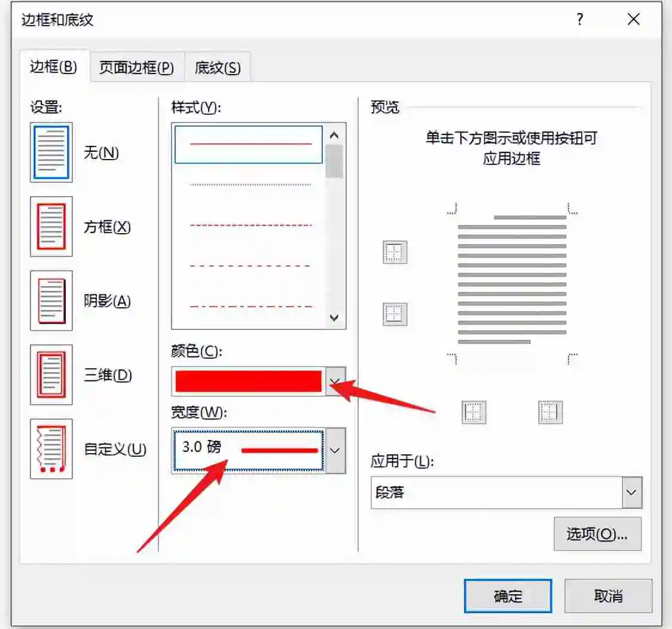Toggle right border button below preview
This screenshot has width=672, height=629.
[x=550, y=412]
